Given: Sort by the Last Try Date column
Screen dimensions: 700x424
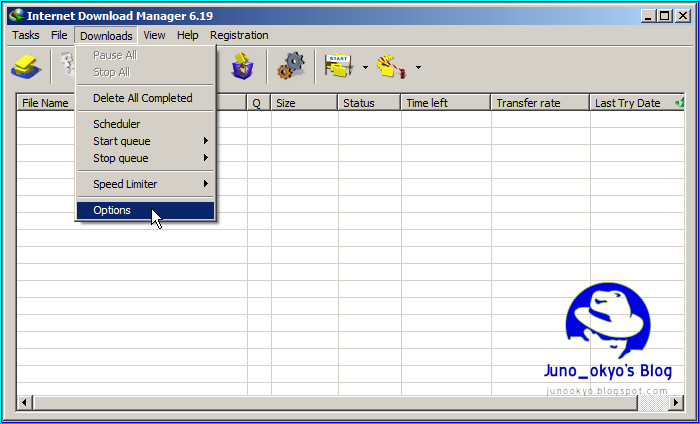Looking at the screenshot, I should [x=637, y=103].
